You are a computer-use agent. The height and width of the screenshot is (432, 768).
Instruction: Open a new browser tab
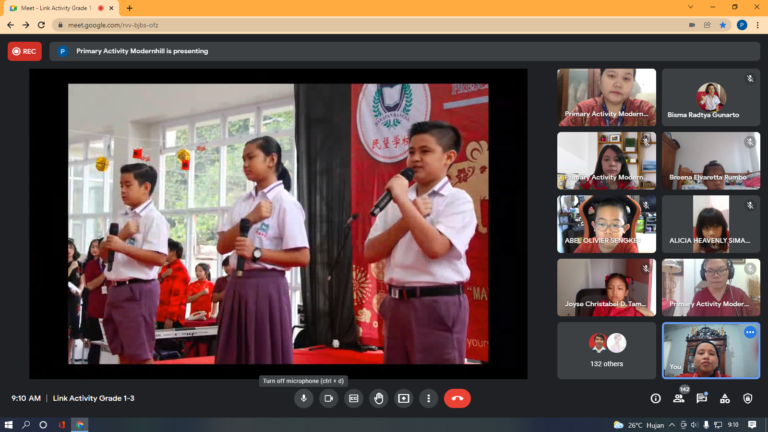point(129,8)
